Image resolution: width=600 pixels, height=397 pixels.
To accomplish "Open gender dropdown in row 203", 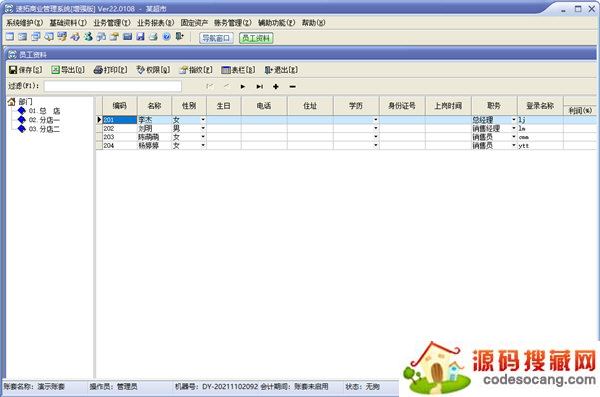I will (203, 137).
